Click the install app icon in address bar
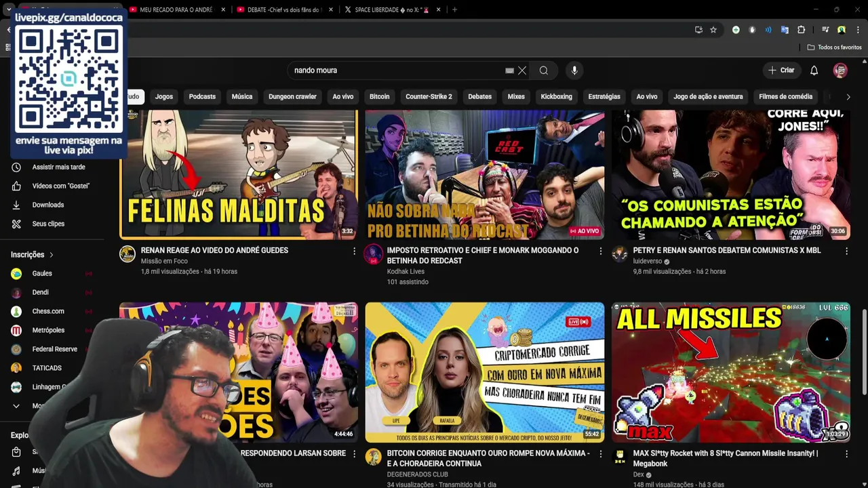Image resolution: width=868 pixels, height=488 pixels. point(698,30)
